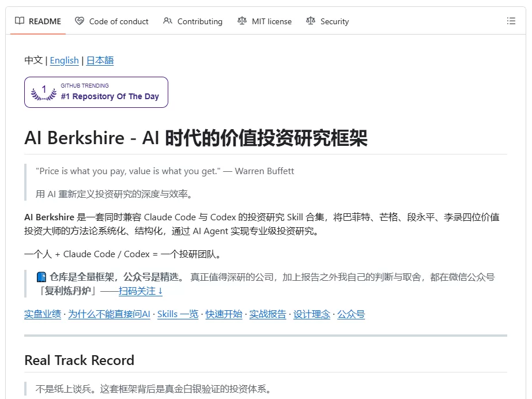Click the scale icon beside Security
This screenshot has width=532, height=399.
[311, 21]
